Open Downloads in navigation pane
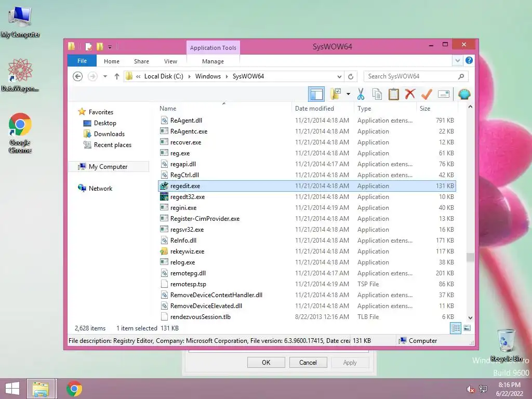Viewport: 532px width, 399px height. (109, 134)
